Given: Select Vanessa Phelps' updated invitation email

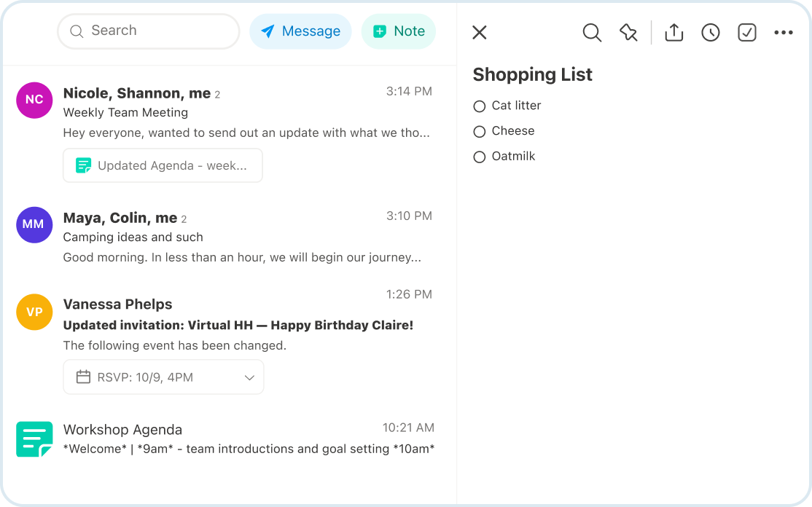Looking at the screenshot, I should click(x=238, y=325).
